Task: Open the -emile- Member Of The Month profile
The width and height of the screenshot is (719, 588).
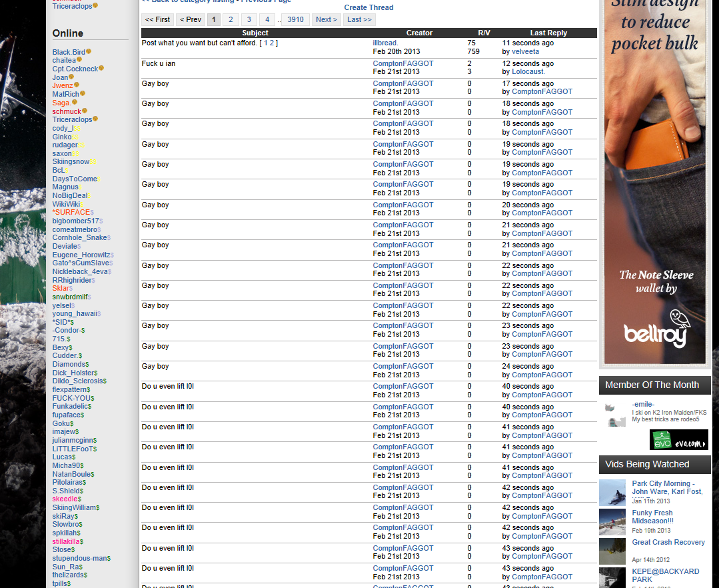Action: 643,404
